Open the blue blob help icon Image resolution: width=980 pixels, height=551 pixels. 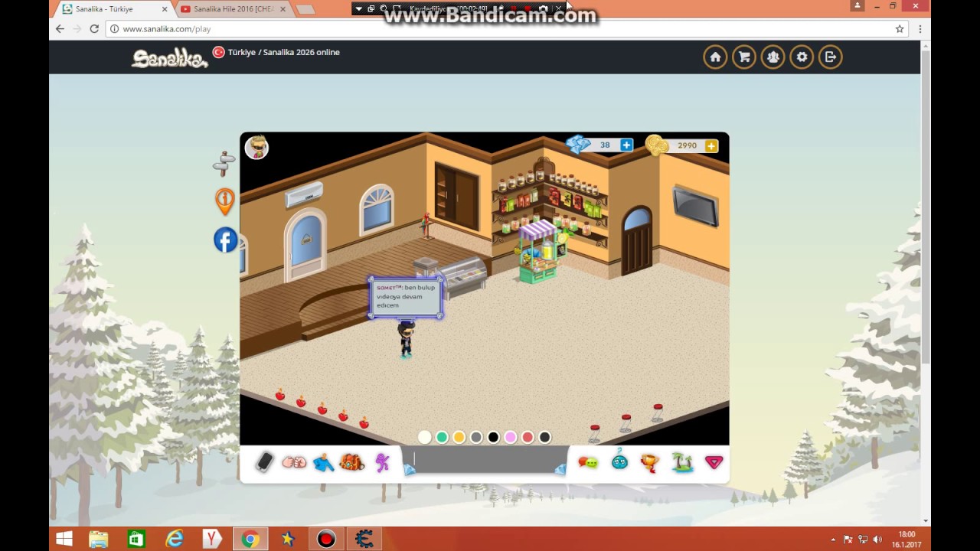(x=619, y=461)
